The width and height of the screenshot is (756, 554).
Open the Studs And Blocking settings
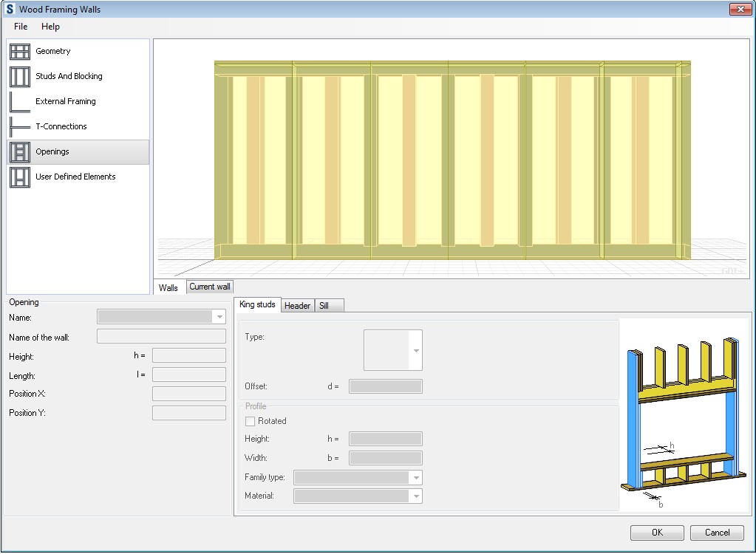point(19,76)
